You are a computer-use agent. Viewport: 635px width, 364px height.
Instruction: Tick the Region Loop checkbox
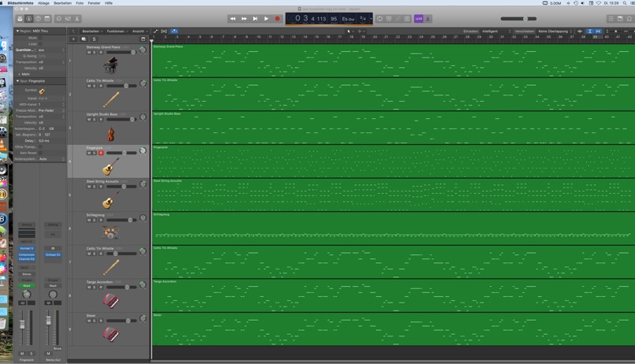pos(40,43)
